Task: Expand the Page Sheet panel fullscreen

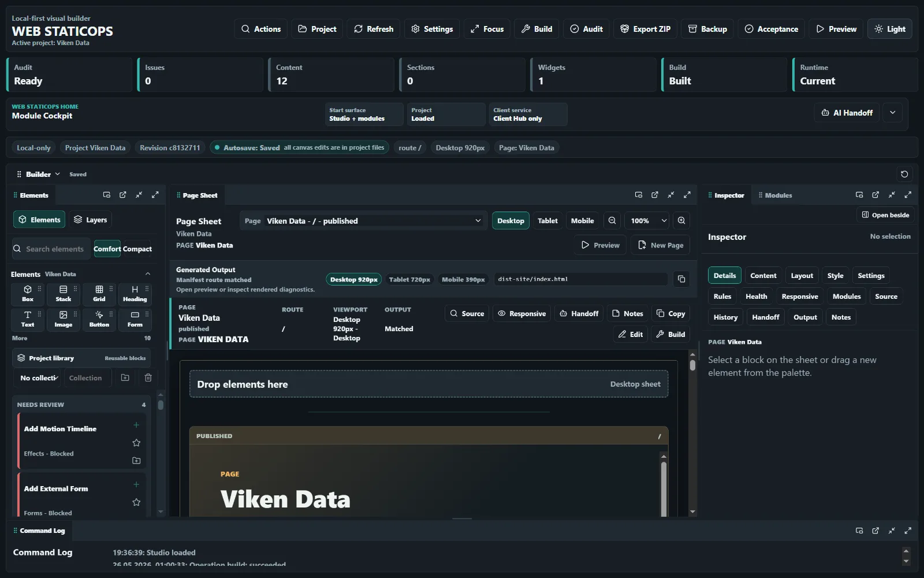Action: (687, 195)
